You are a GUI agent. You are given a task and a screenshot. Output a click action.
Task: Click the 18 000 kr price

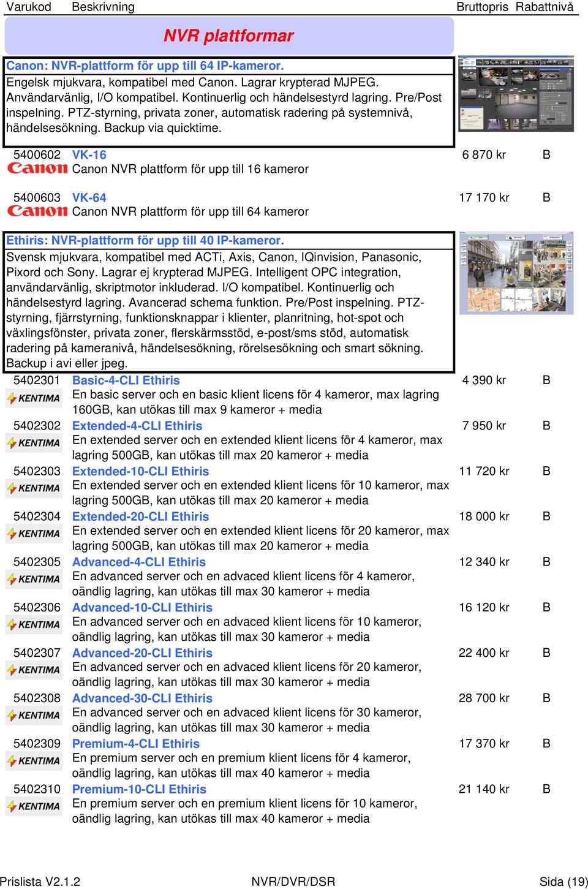[x=484, y=516]
